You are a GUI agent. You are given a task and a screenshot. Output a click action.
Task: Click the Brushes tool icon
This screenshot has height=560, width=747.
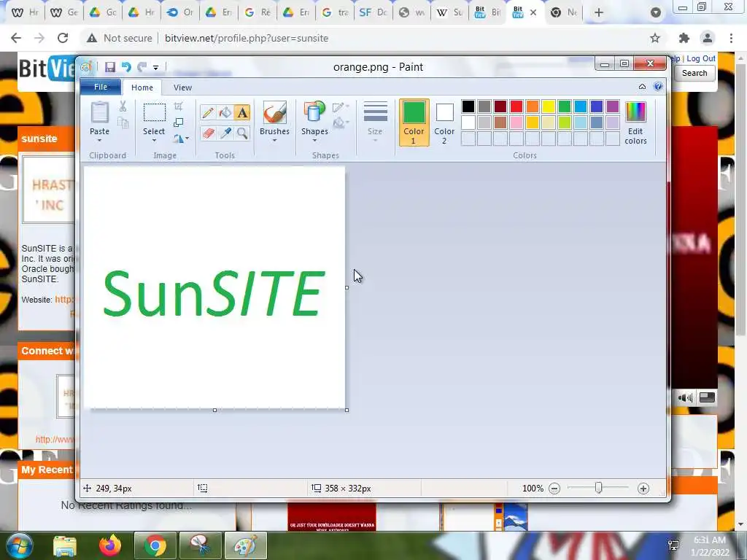pos(275,113)
